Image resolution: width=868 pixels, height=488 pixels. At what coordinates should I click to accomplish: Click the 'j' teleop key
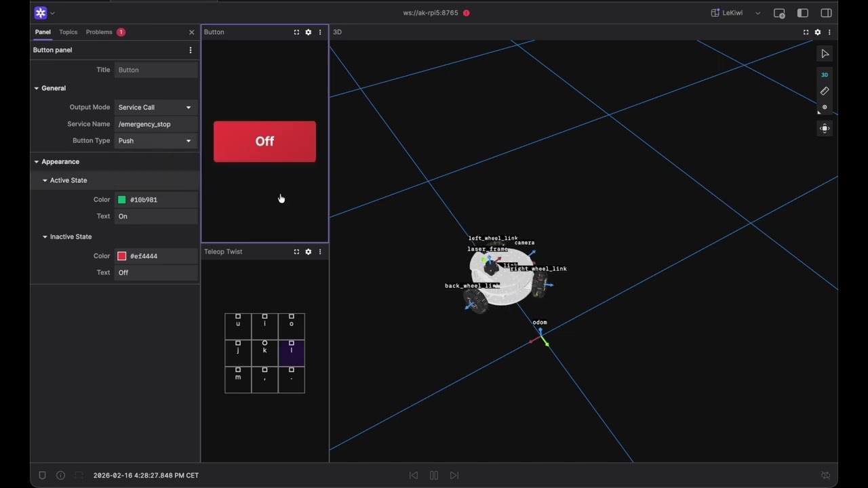click(238, 353)
